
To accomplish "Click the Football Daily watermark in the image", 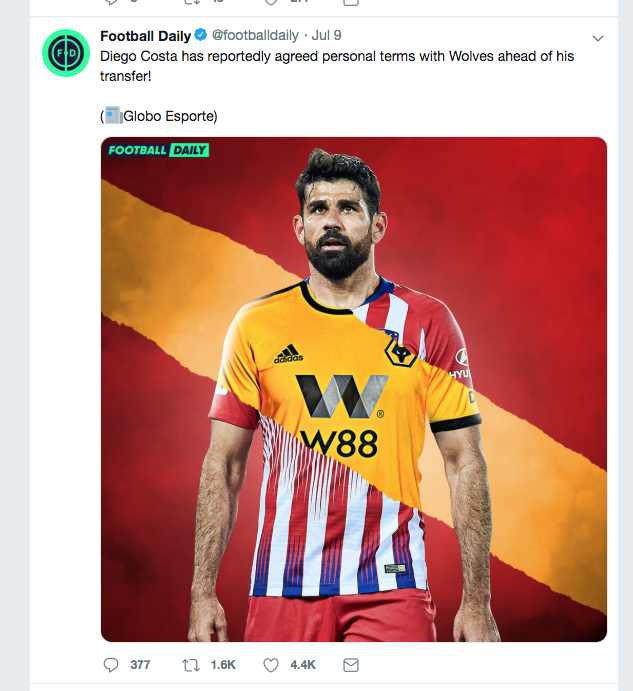I will click(x=158, y=151).
